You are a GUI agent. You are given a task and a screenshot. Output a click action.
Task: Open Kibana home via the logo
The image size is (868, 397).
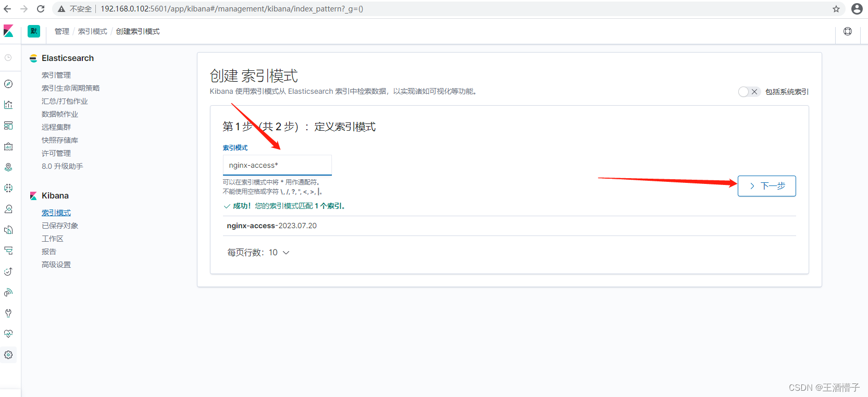tap(8, 31)
